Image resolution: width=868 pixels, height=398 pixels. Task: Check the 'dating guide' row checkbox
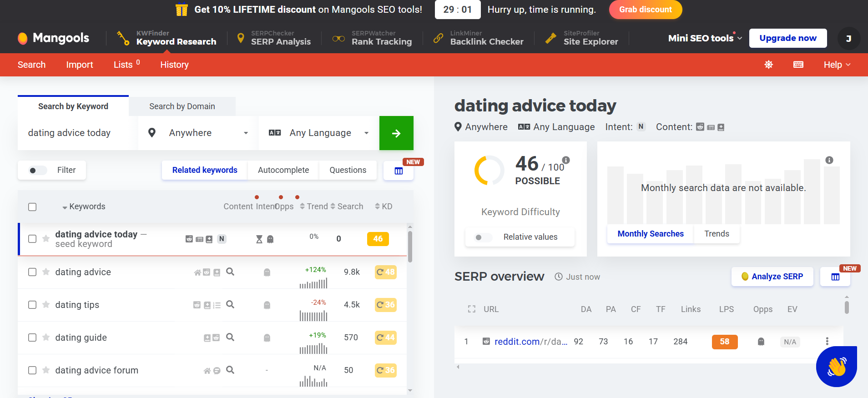pos(32,338)
